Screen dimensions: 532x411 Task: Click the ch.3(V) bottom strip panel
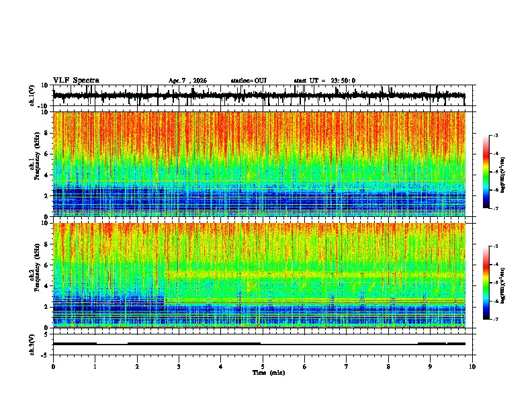(x=263, y=345)
